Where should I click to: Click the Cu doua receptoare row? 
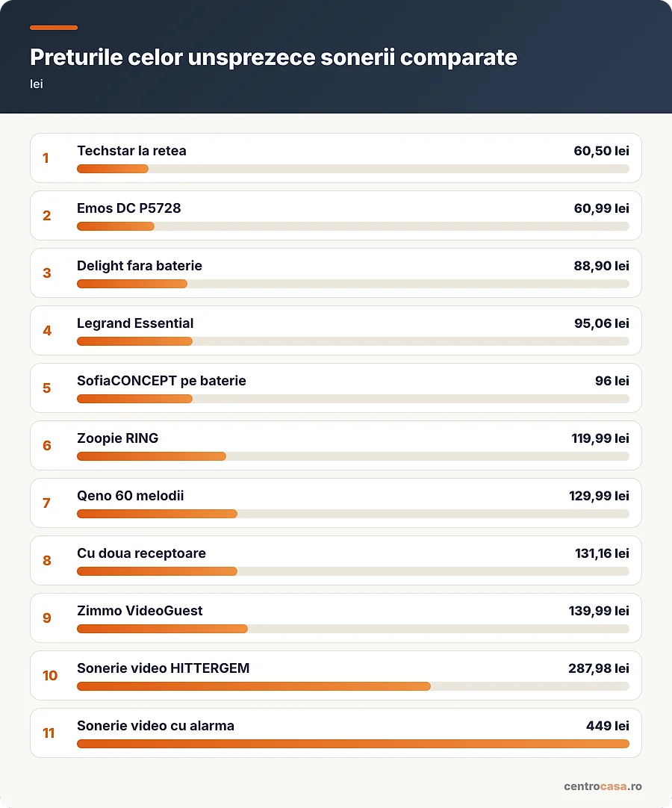coord(335,560)
